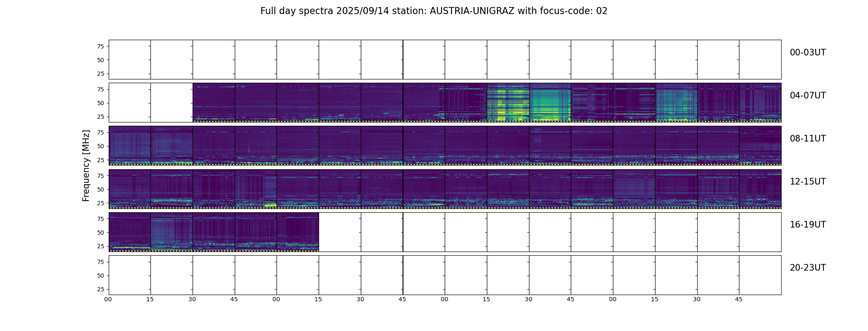Click the 75 tick of the 16-19UT row
The width and height of the screenshot is (868, 331).
(100, 219)
